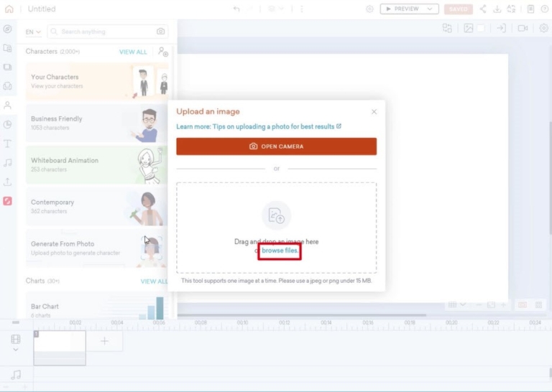Click the browse files link
This screenshot has height=392, width=552.
[280, 251]
